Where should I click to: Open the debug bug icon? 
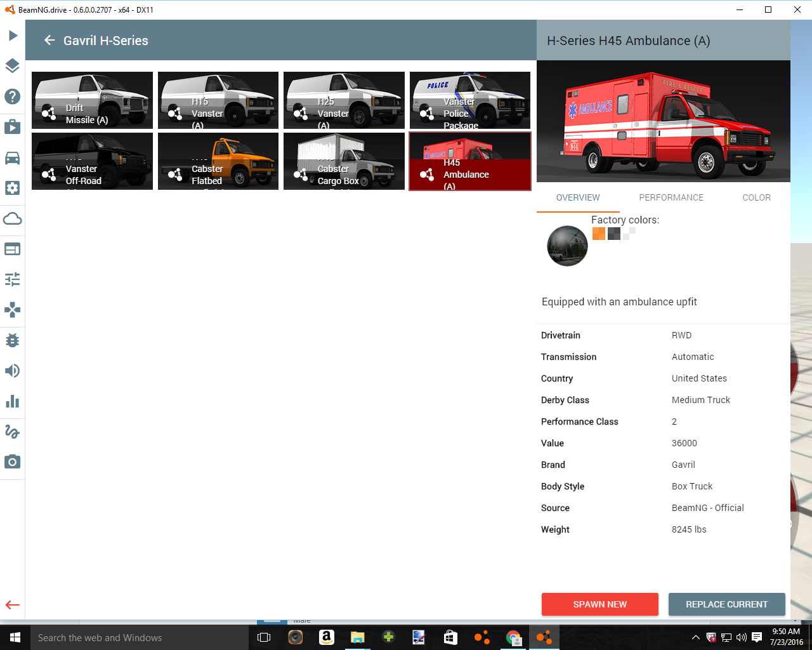click(x=13, y=340)
